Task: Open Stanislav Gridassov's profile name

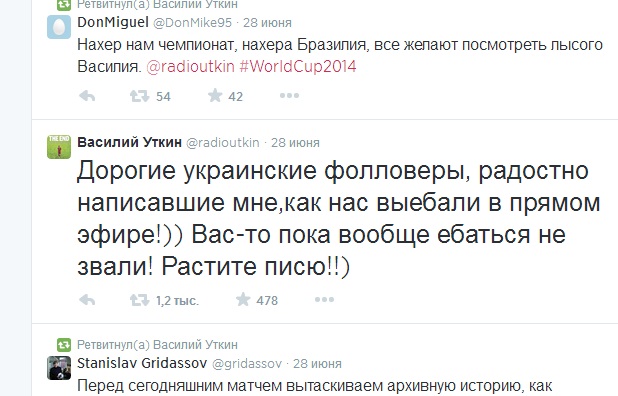Action: tap(142, 363)
